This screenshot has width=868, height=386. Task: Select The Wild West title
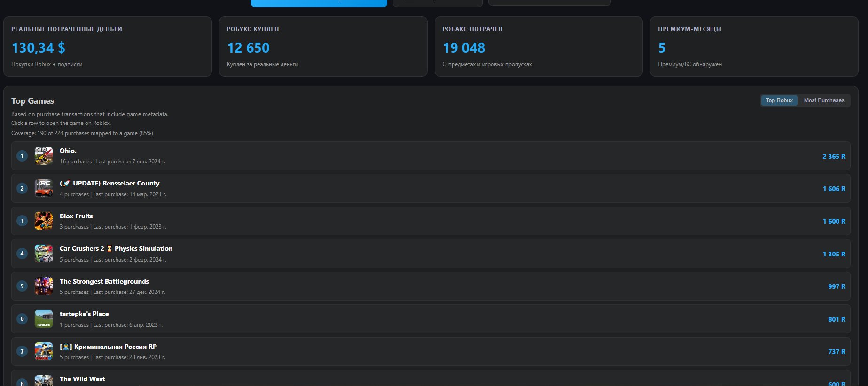click(82, 379)
